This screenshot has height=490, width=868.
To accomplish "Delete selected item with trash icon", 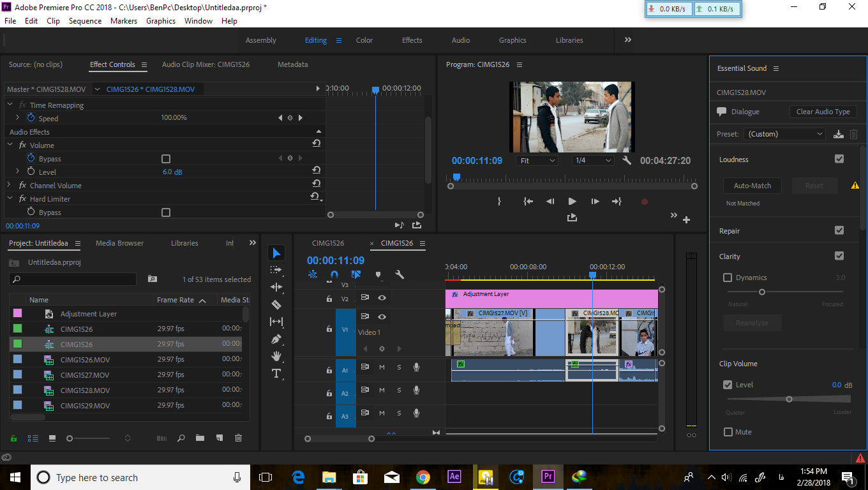I will (238, 438).
